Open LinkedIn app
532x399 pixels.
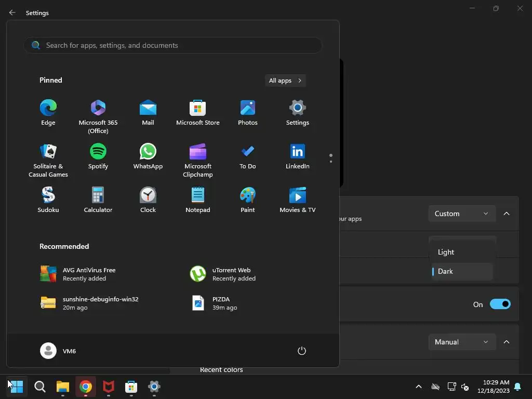(298, 156)
